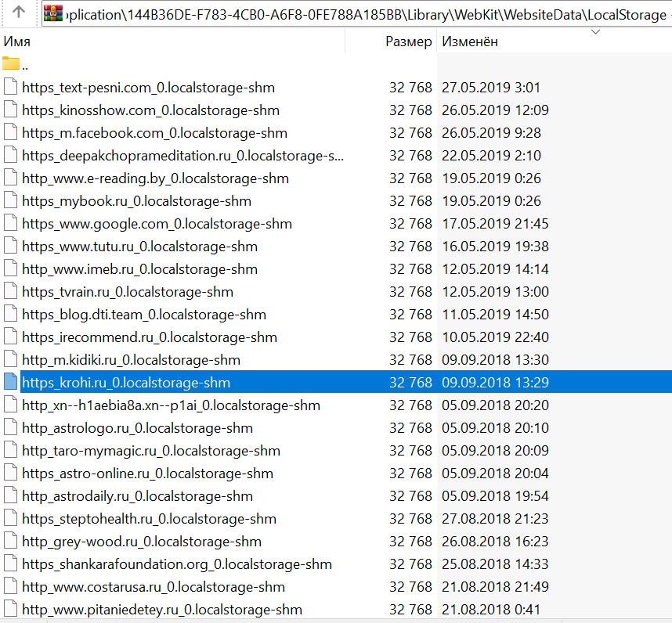The width and height of the screenshot is (672, 623).
Task: Click the blue file icon of the selected krohi.ru row
Action: point(11,381)
